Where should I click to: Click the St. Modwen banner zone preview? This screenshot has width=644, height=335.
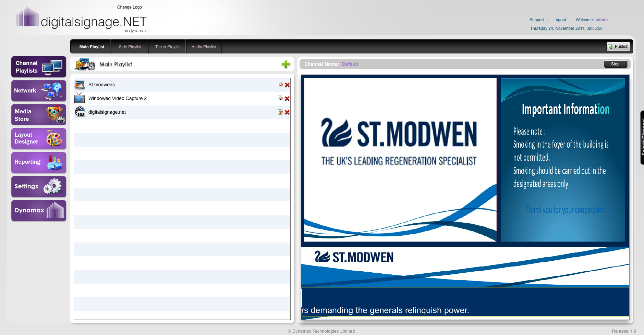point(465,267)
